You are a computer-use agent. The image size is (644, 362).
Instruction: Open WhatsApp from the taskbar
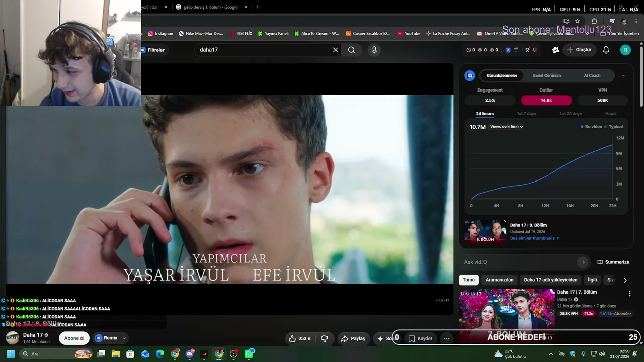(249, 354)
